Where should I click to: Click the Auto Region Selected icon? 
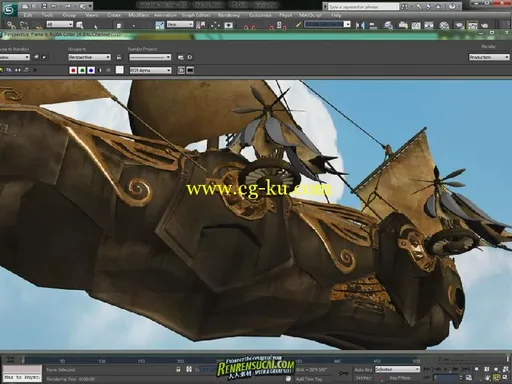pyautogui.click(x=45, y=57)
